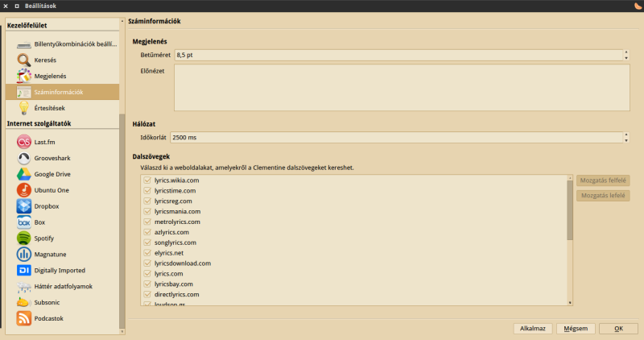644x340 pixels.
Task: Click the keyboard shortcuts icon in sidebar
Action: [x=24, y=44]
